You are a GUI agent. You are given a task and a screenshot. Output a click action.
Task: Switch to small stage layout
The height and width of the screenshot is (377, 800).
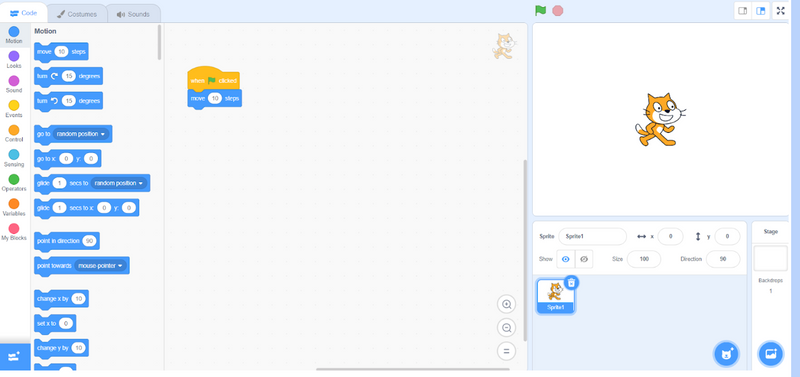click(x=743, y=11)
